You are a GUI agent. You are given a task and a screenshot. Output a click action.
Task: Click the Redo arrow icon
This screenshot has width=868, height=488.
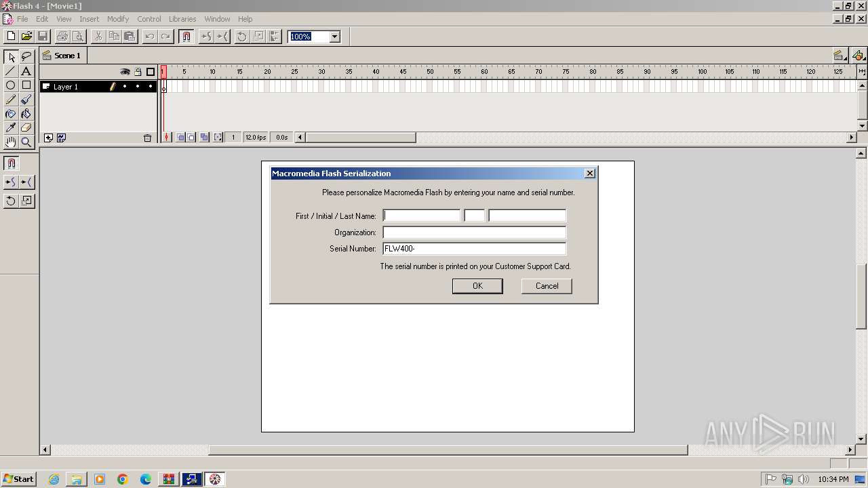[x=165, y=37]
